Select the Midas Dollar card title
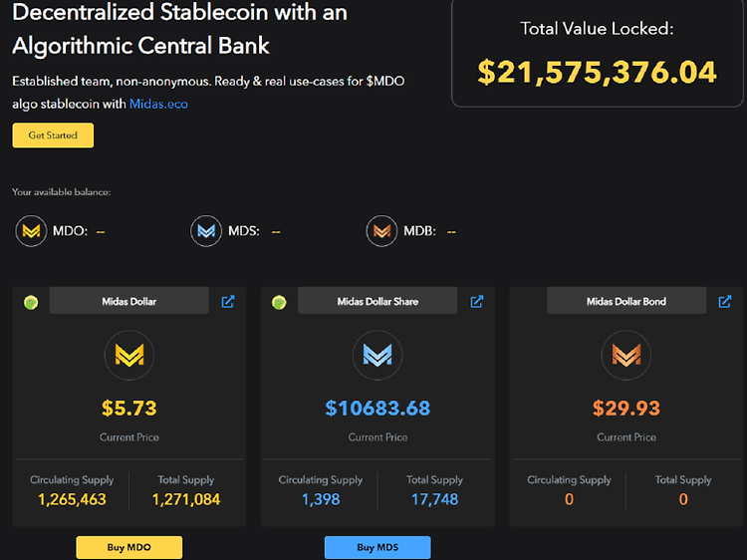The width and height of the screenshot is (747, 560). tap(129, 301)
